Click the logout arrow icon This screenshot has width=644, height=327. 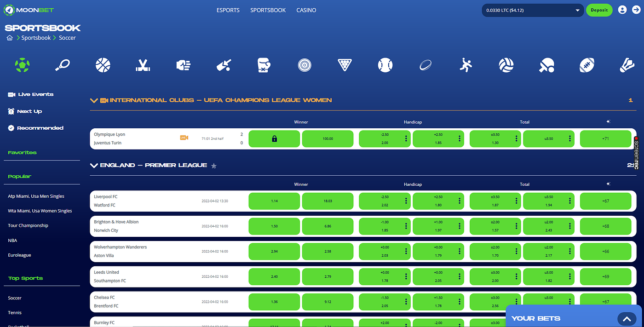(x=636, y=10)
